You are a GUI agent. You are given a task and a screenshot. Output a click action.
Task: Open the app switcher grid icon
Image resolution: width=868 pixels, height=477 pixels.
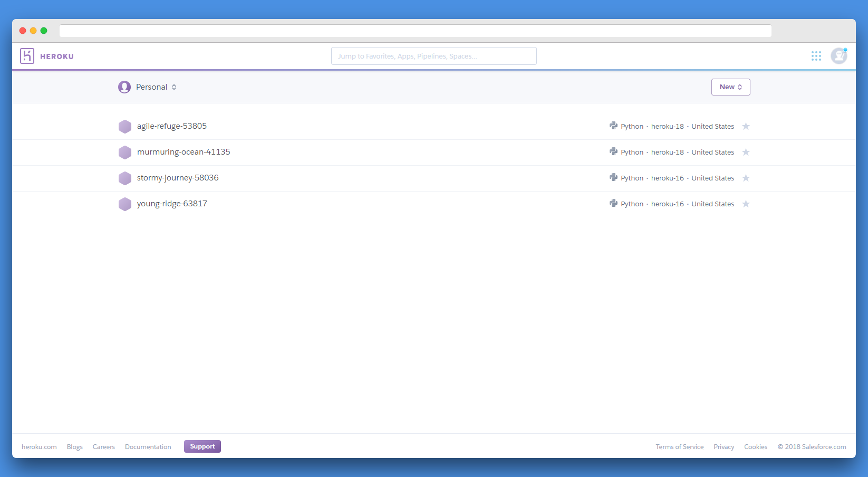pyautogui.click(x=816, y=56)
